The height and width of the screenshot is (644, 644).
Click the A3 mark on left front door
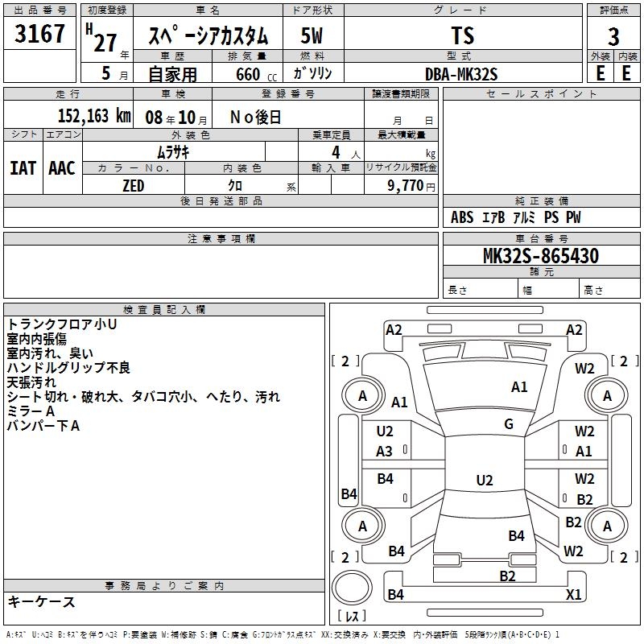point(385,452)
